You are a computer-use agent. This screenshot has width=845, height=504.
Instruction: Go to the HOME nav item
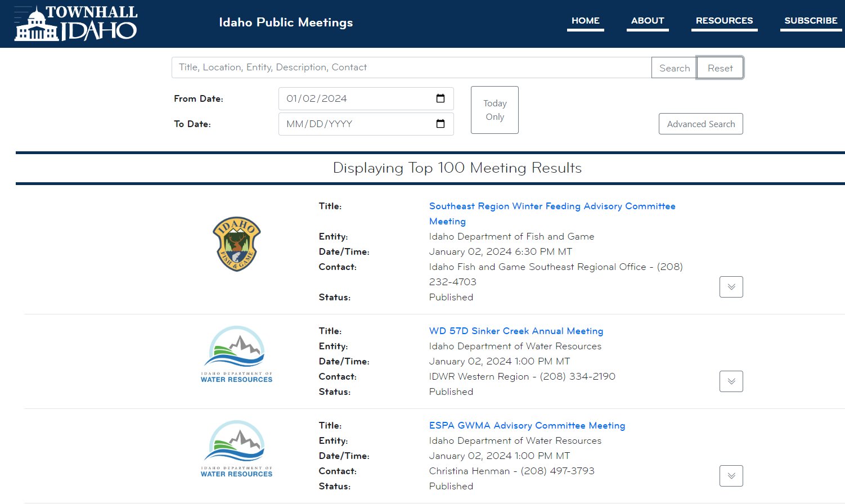[586, 21]
